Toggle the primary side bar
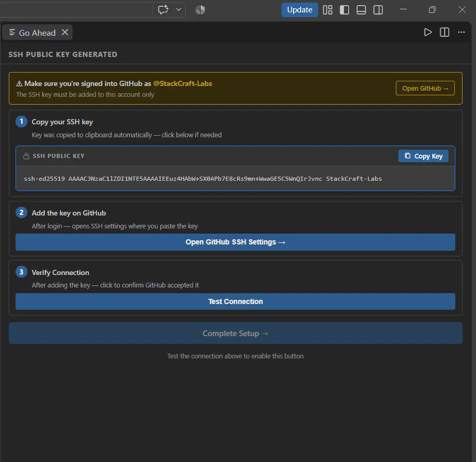Image resolution: width=476 pixels, height=462 pixels. 344,10
